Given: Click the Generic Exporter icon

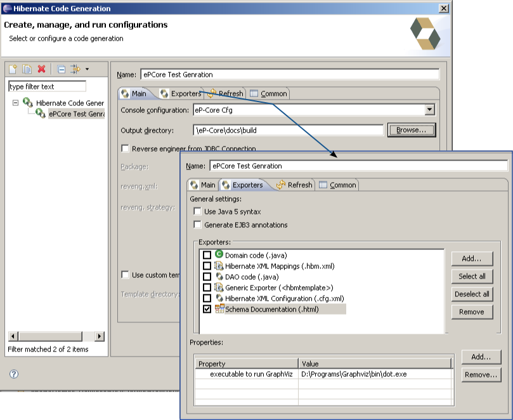Looking at the screenshot, I should (219, 287).
